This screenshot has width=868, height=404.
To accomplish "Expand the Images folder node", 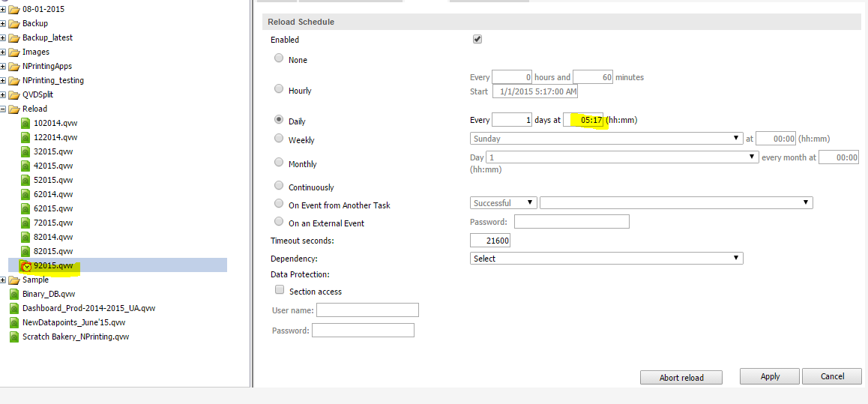I will [x=3, y=52].
